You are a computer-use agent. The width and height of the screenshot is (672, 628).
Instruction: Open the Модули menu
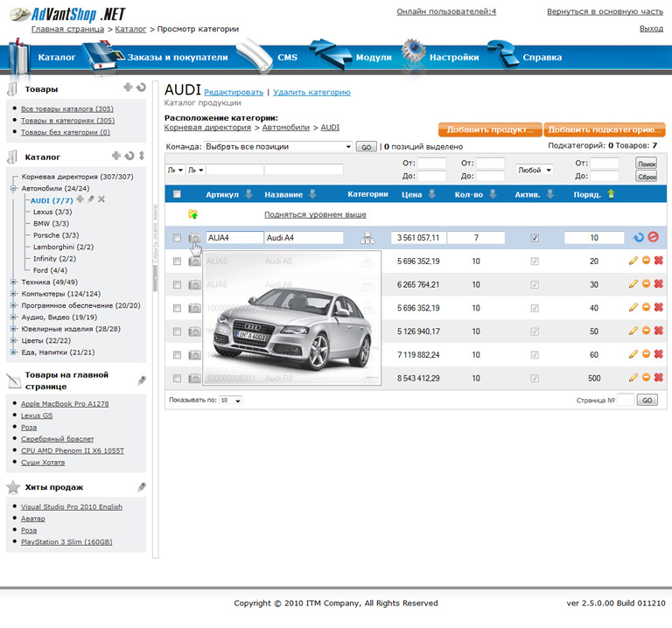(x=374, y=58)
